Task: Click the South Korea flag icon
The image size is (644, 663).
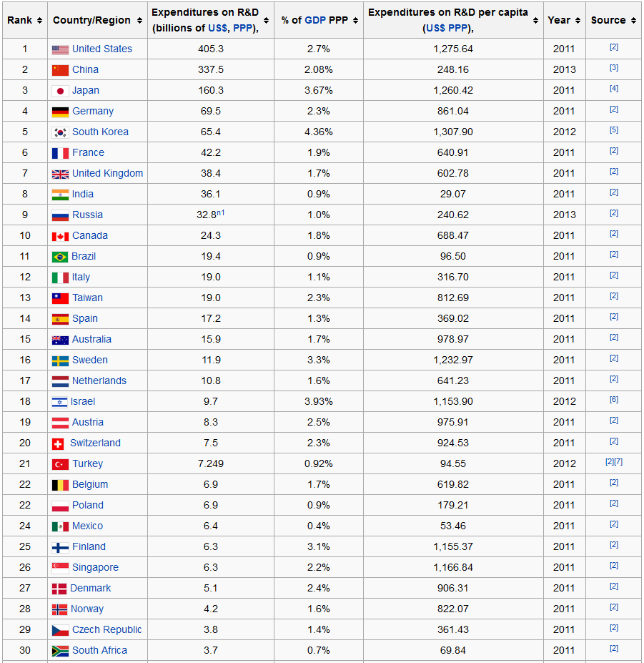Action: tap(59, 132)
